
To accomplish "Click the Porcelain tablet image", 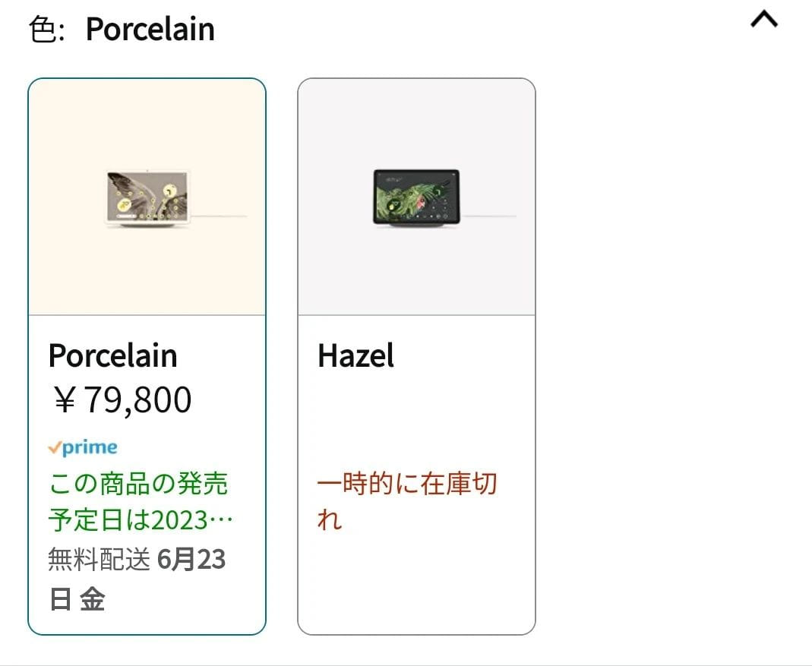I will coord(146,199).
